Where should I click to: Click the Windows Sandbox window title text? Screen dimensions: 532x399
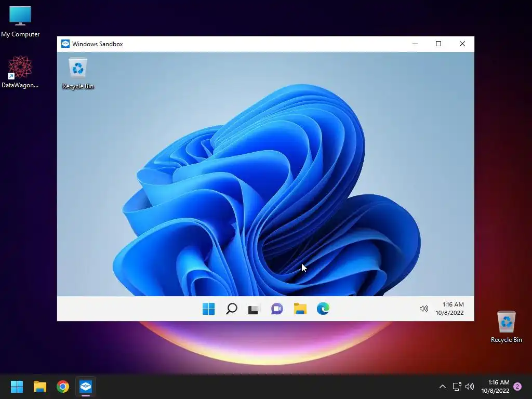[x=97, y=44]
